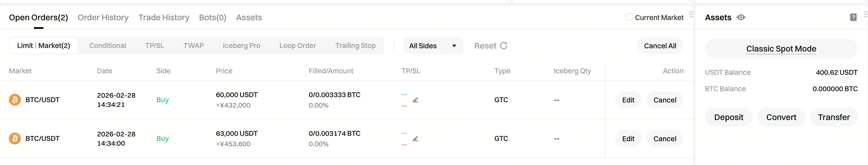Screen dimensions: 868x165
Task: Click the Reset refresh icon
Action: pyautogui.click(x=503, y=46)
